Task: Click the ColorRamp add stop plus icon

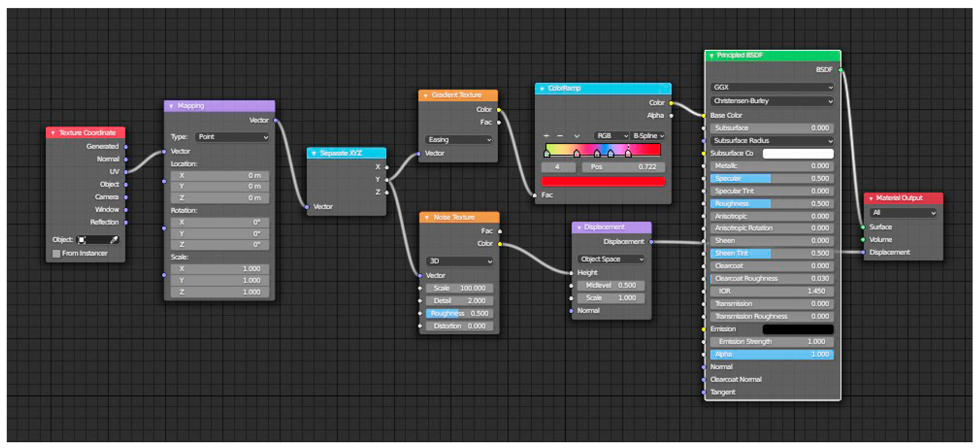Action: click(546, 136)
